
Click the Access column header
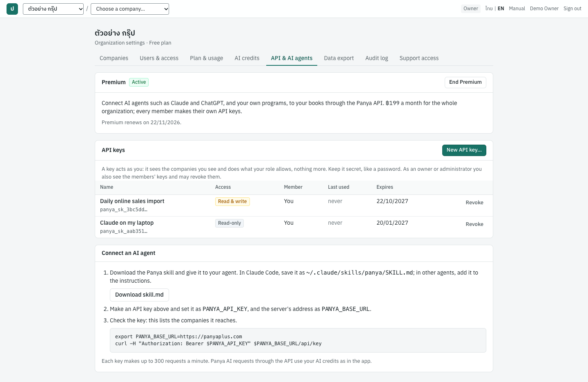pyautogui.click(x=223, y=187)
